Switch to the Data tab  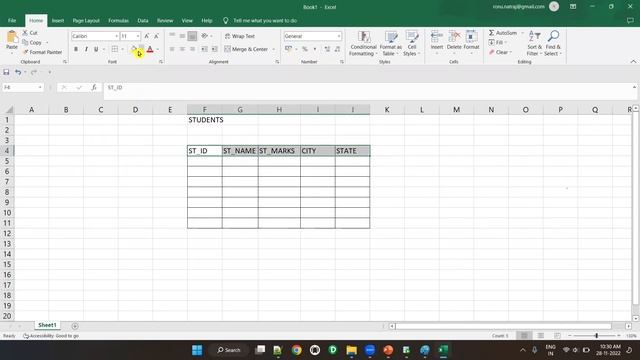pos(143,20)
